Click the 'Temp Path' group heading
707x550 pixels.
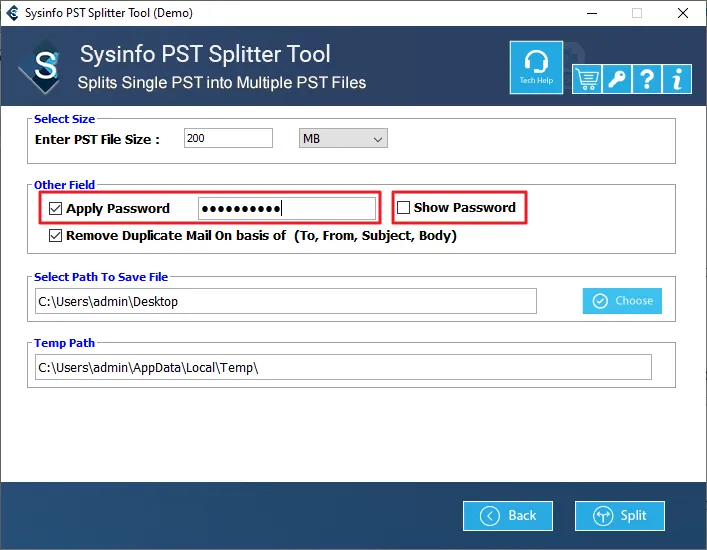coord(64,343)
